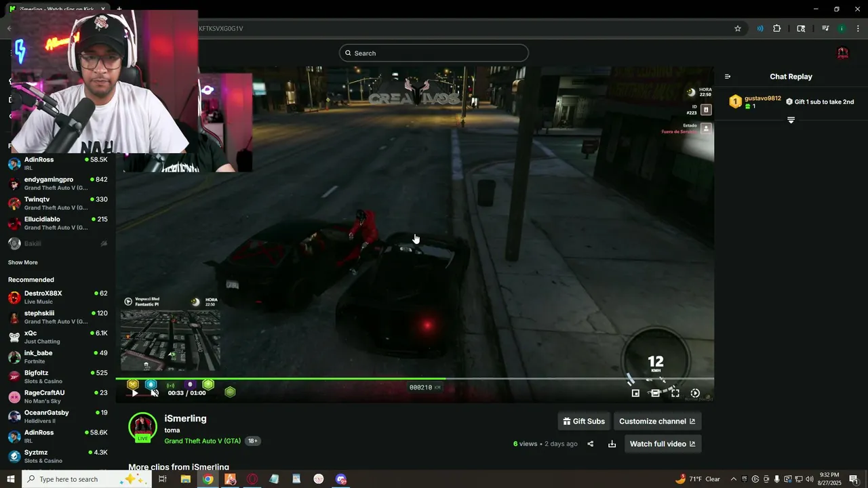This screenshot has width=868, height=488.
Task: Open weather widget showing 71°F Clear
Action: point(698,479)
